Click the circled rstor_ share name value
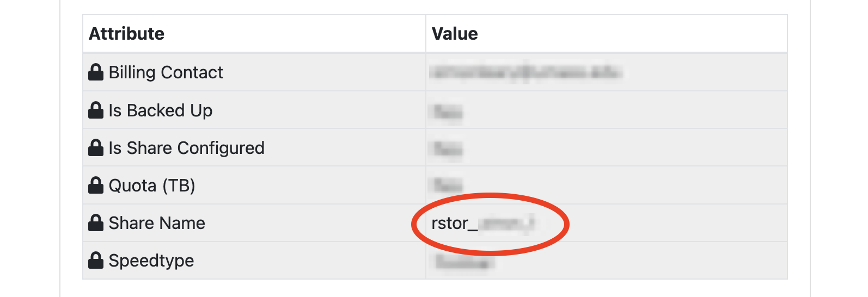The width and height of the screenshot is (868, 297). (x=482, y=223)
